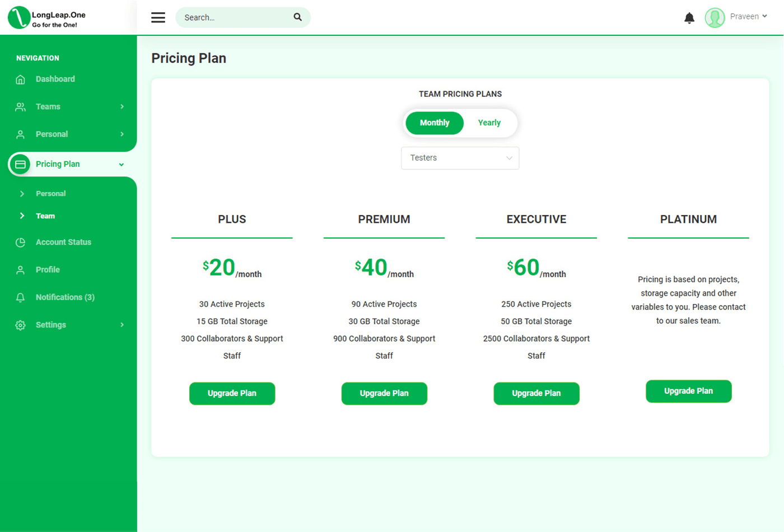Click the search magnifier icon
The width and height of the screenshot is (784, 532).
tap(298, 17)
